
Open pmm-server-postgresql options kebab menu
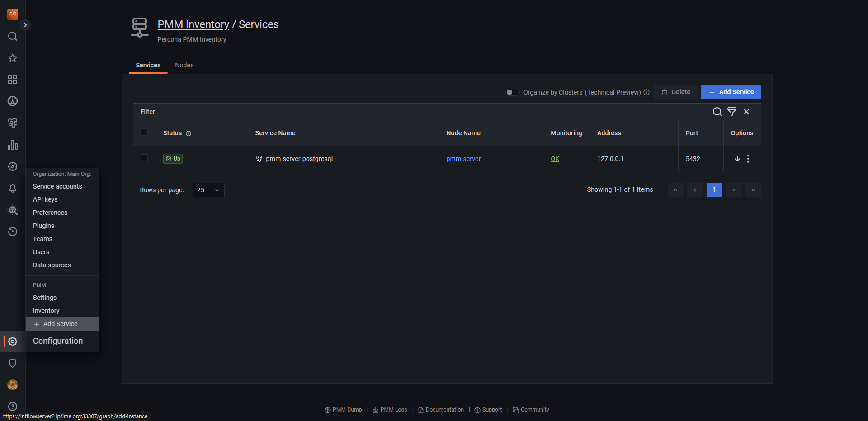tap(748, 159)
